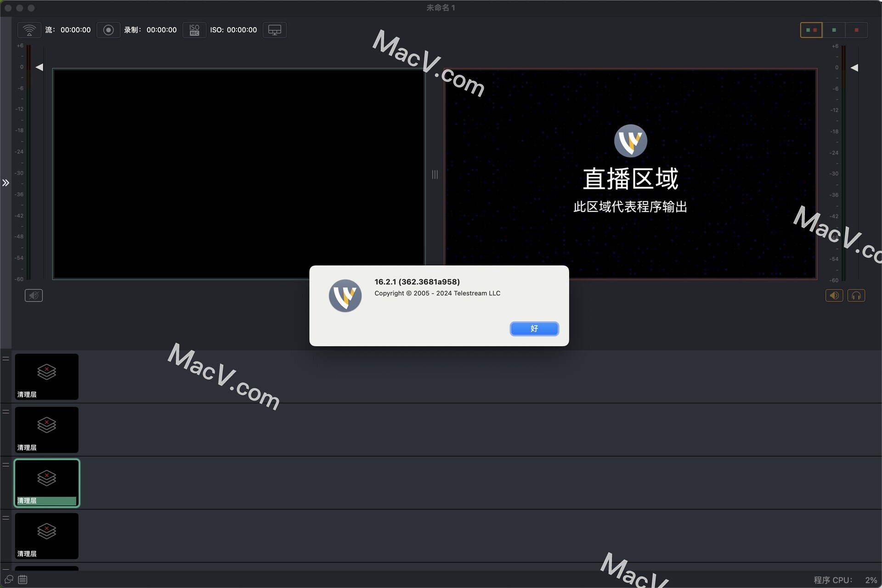Start streaming with the broadcast wifi icon
882x588 pixels.
(x=29, y=30)
